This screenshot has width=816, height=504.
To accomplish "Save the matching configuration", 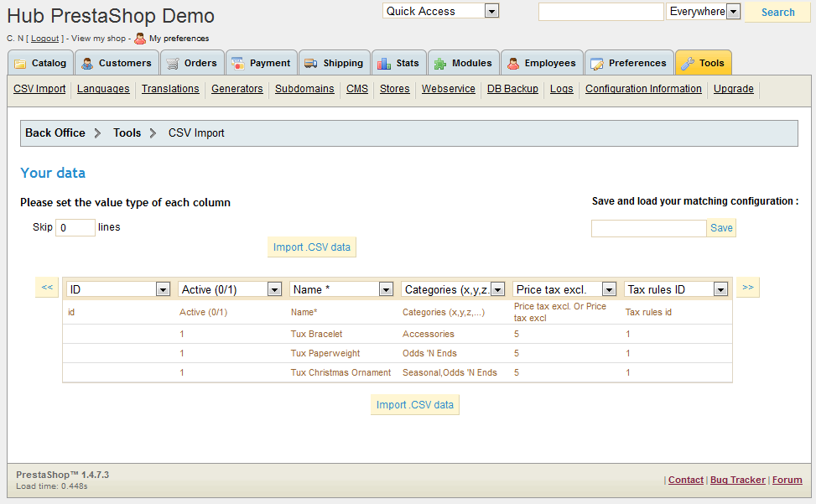I will [721, 228].
